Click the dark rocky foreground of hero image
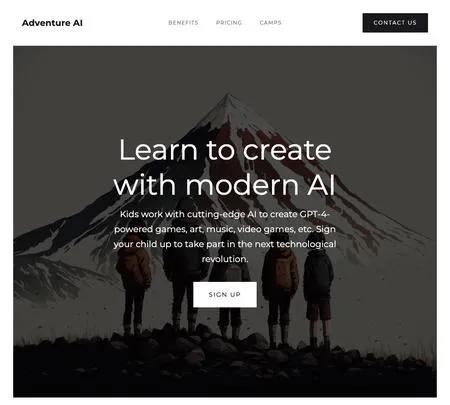Screen dimensions: 450x405 (x=225, y=370)
